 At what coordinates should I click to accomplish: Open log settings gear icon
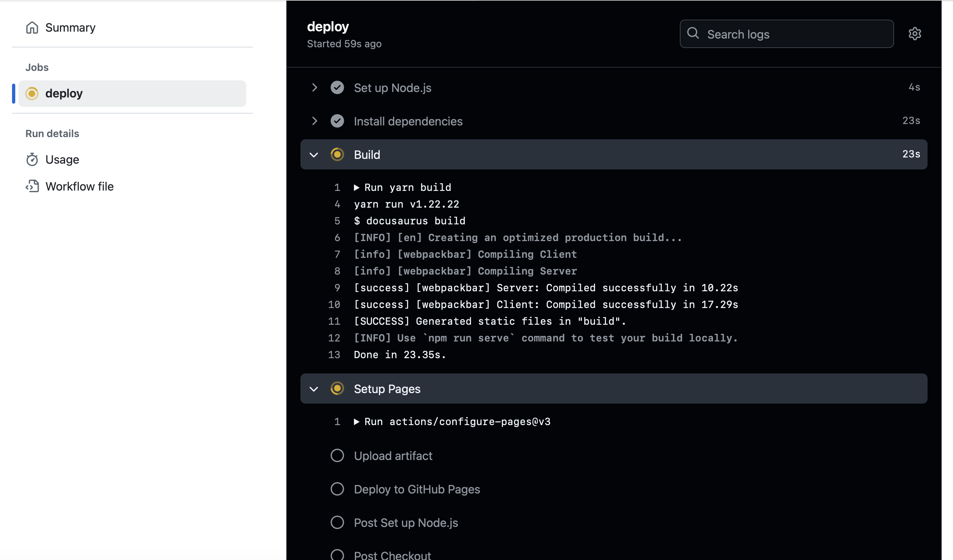tap(914, 34)
